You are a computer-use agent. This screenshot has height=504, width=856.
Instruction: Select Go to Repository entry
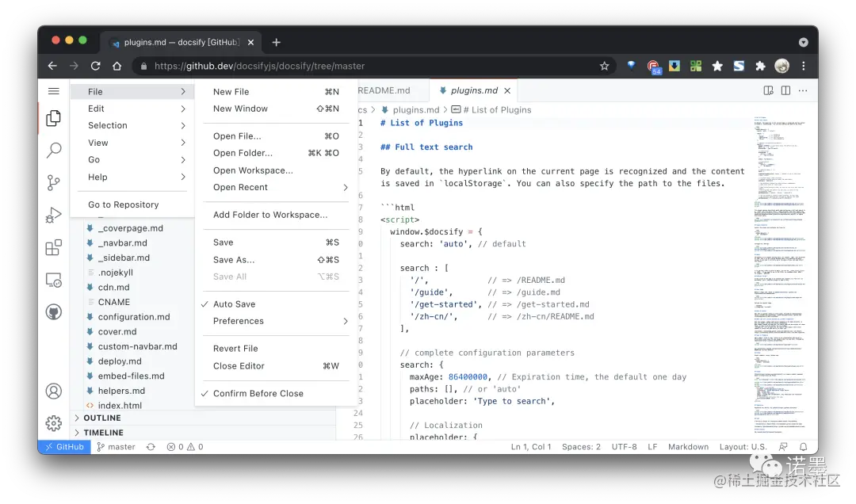(133, 204)
